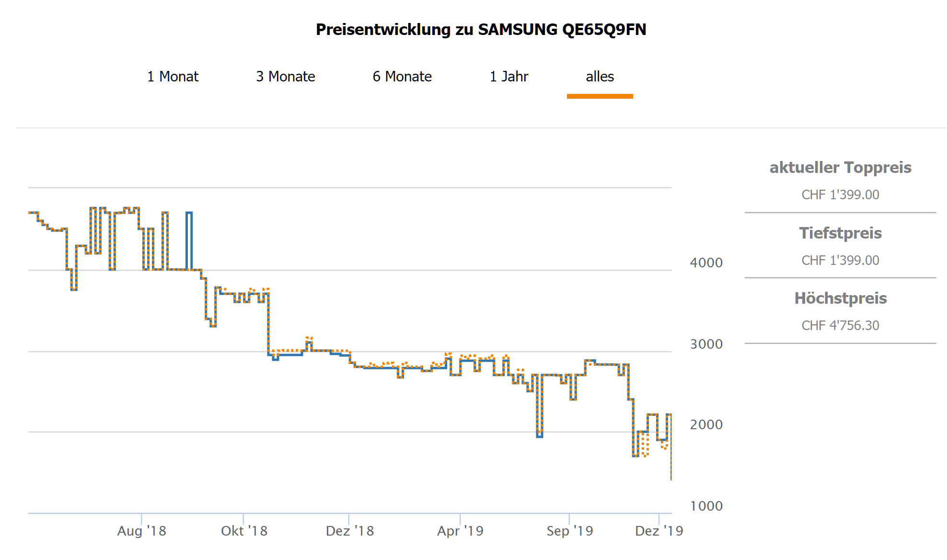Click the 4000 y-axis label
Screen dimensions: 947x560
tap(706, 263)
